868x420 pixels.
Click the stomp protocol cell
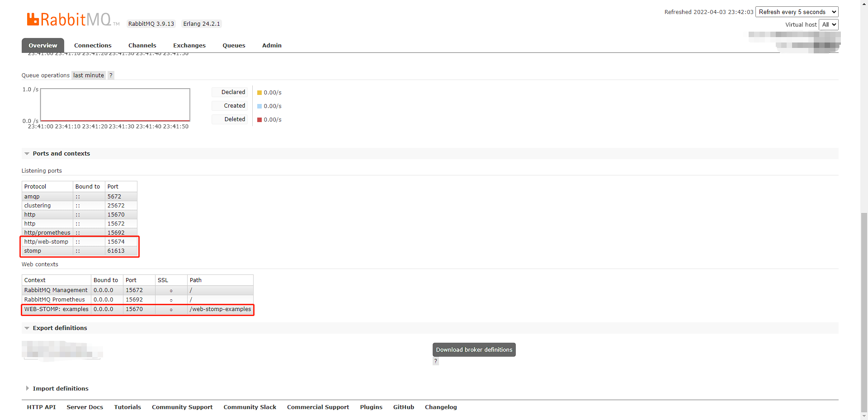pyautogui.click(x=47, y=251)
